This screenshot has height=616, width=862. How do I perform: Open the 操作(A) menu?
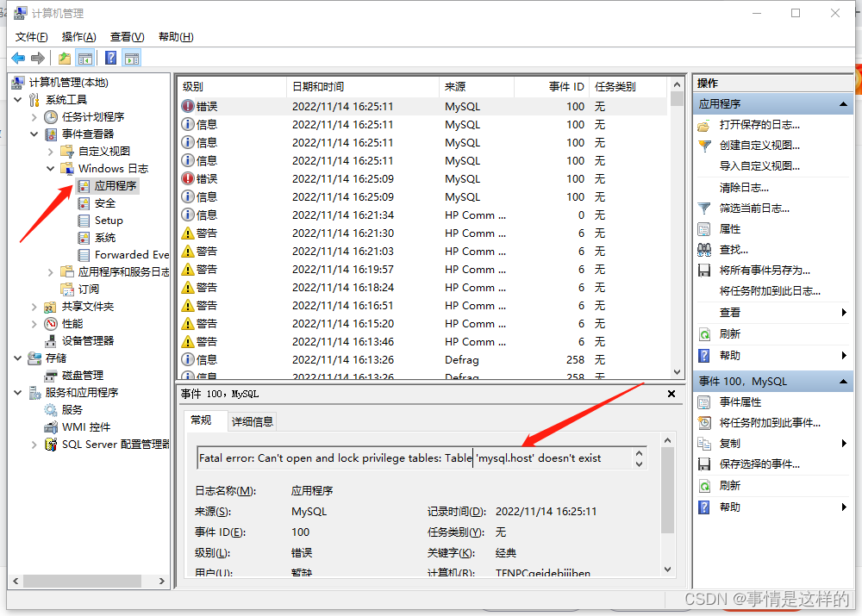[x=78, y=37]
